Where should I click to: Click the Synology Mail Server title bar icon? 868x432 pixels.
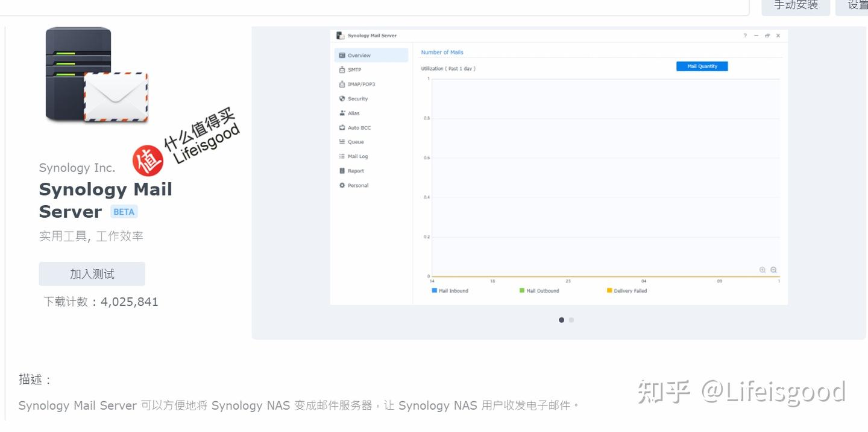tap(340, 36)
